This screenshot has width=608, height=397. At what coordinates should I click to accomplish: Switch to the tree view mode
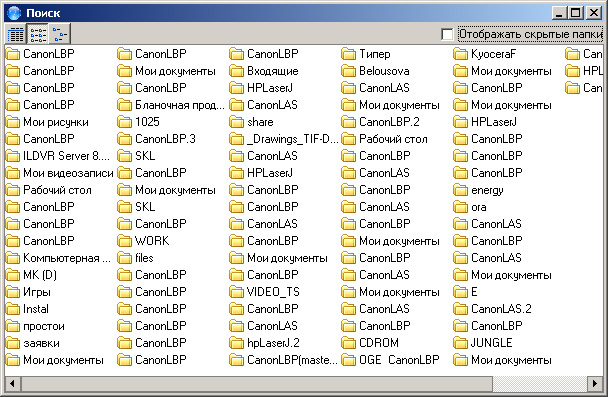(x=59, y=34)
